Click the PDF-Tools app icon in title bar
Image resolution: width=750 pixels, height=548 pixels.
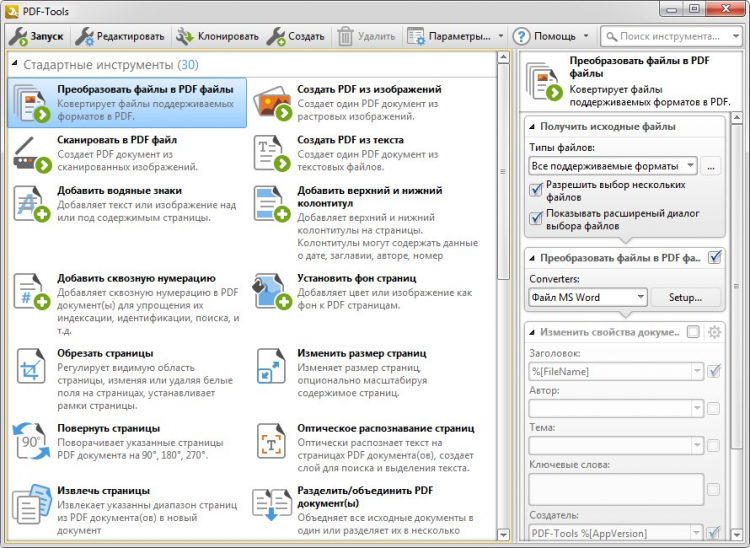point(11,11)
